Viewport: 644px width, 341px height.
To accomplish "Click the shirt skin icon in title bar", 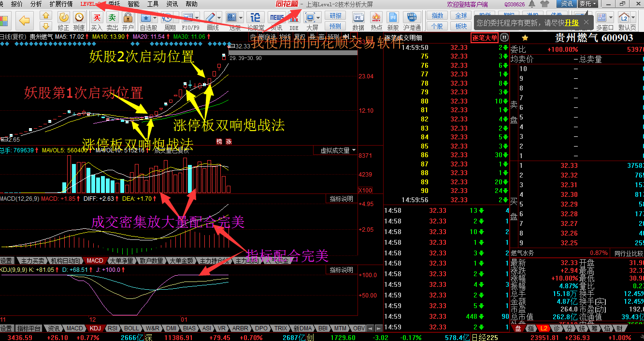I will (x=545, y=4).
